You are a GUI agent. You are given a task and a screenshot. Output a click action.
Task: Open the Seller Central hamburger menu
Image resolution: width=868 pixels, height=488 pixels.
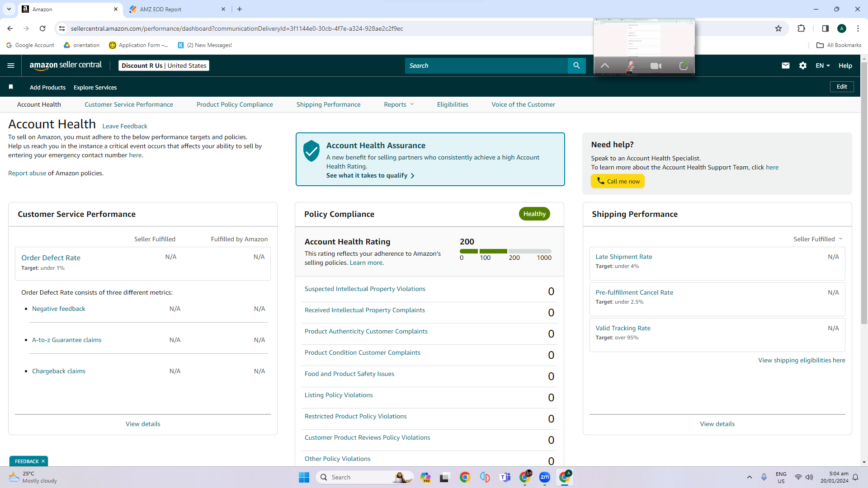11,66
